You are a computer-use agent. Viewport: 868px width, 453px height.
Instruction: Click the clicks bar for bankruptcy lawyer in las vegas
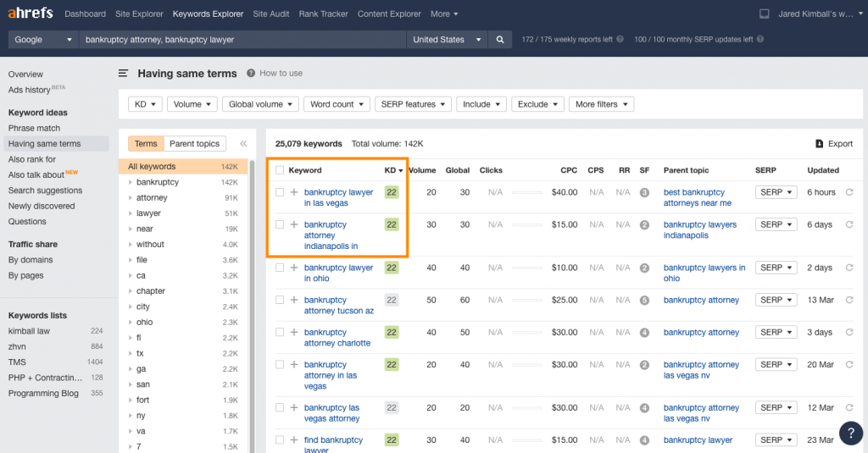527,192
